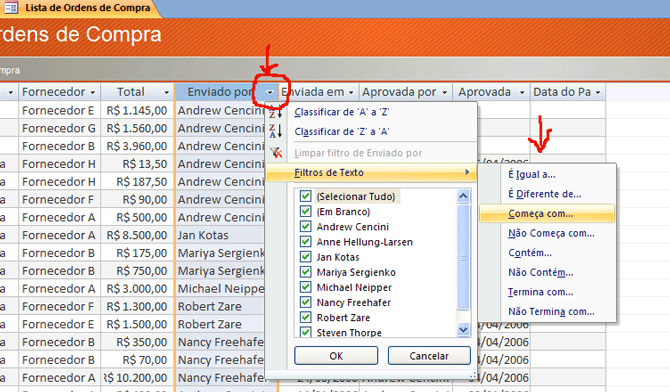Screen dimensions: 670x392
Task: Open the Aprovada por column dropdown
Action: pos(444,92)
